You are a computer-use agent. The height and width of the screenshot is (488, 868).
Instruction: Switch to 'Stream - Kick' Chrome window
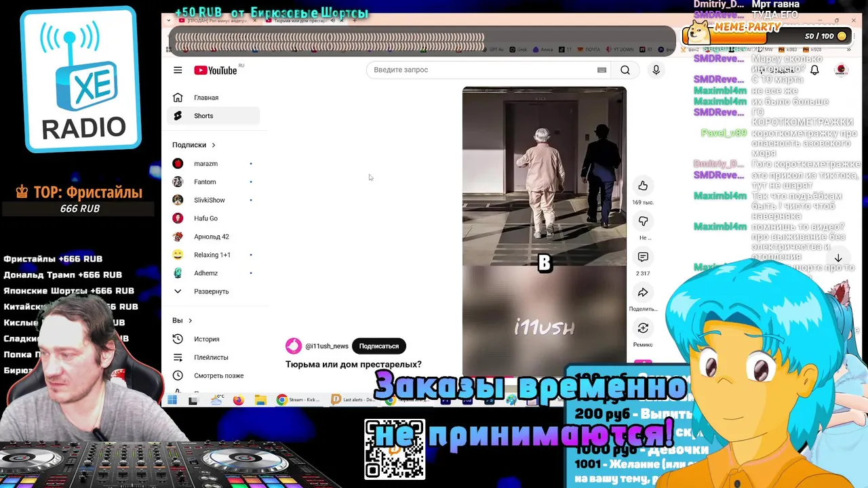pos(298,400)
